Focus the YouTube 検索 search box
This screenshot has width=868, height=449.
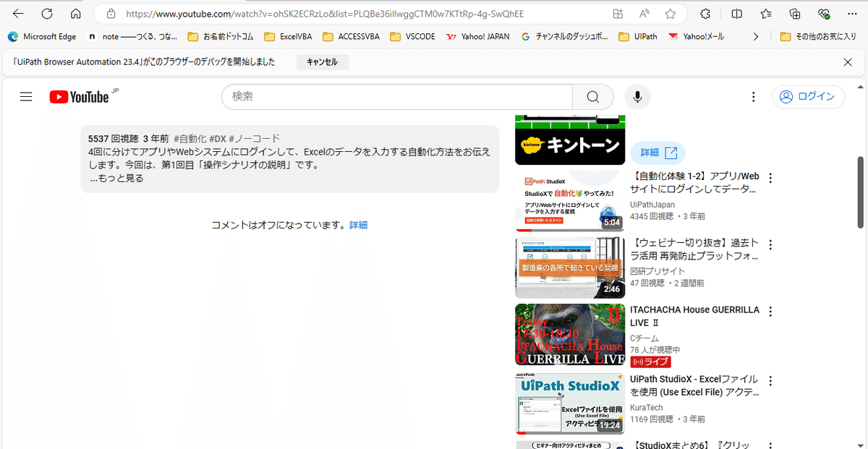click(x=397, y=97)
